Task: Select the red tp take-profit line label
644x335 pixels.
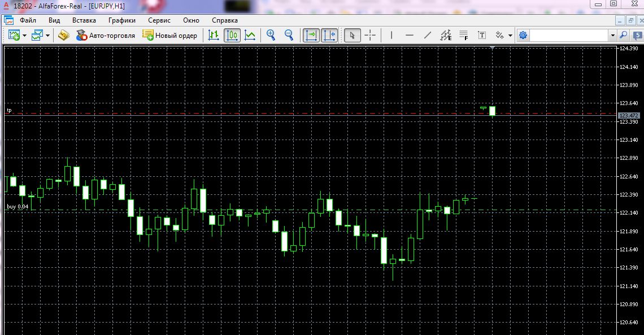Action: pyautogui.click(x=9, y=110)
